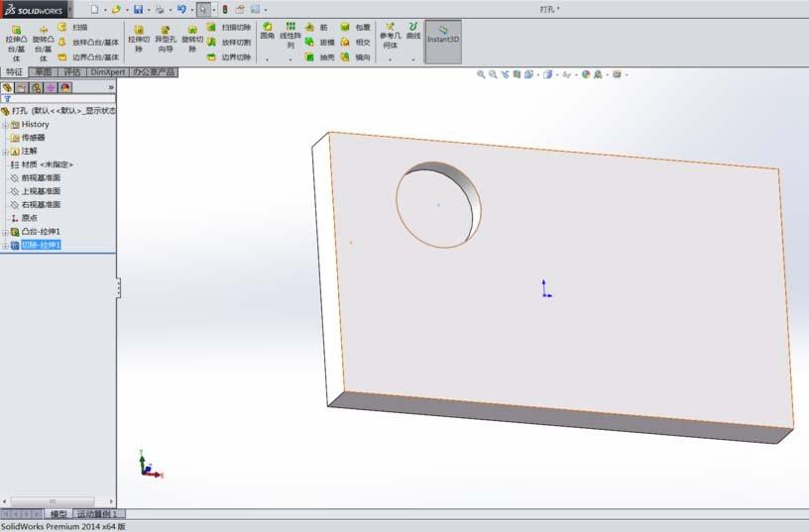Open the FeatureManager design tree panel tab
This screenshot has height=532, width=809.
pyautogui.click(x=7, y=87)
